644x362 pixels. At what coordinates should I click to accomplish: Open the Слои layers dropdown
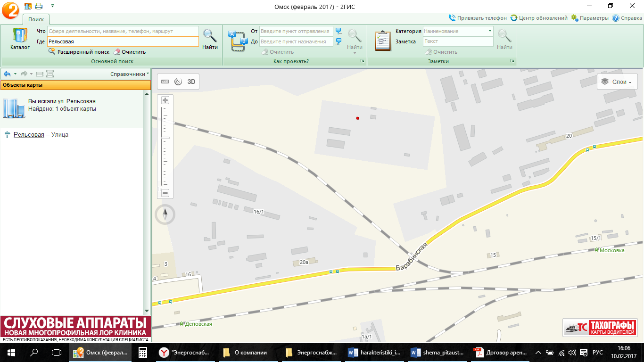pos(617,82)
